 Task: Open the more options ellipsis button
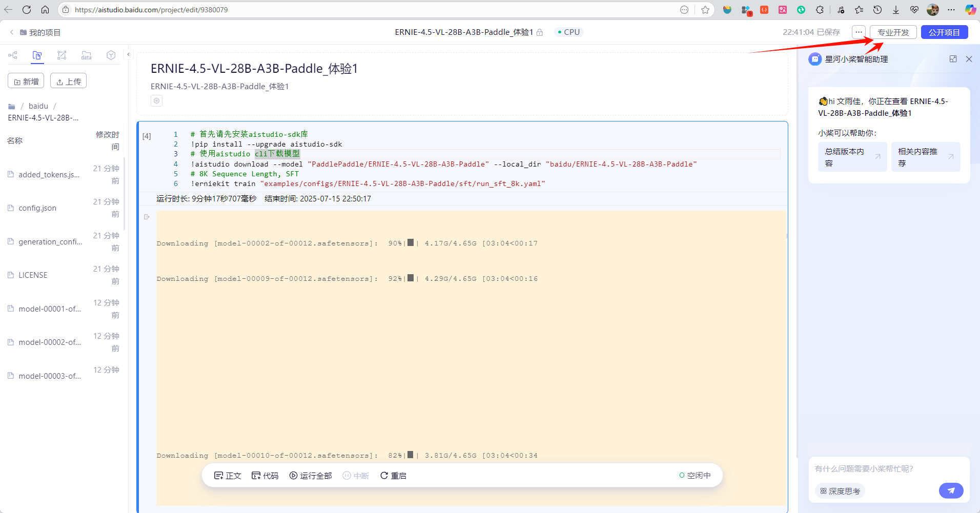(859, 32)
